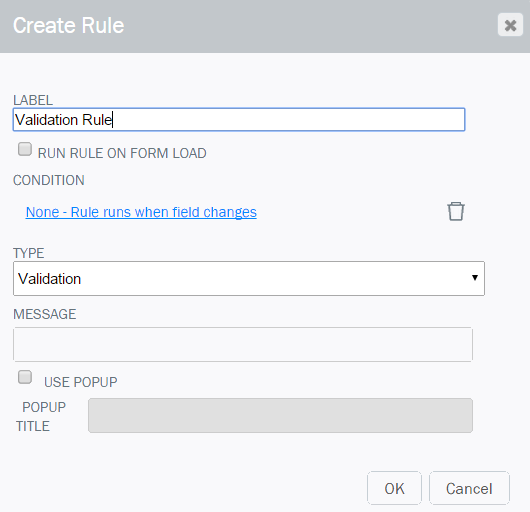Select the greyed-out Popup Title field
The image size is (530, 512).
(280, 415)
